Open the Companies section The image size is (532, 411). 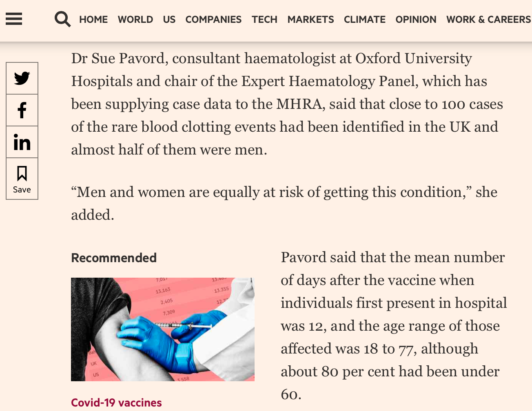[x=213, y=20]
